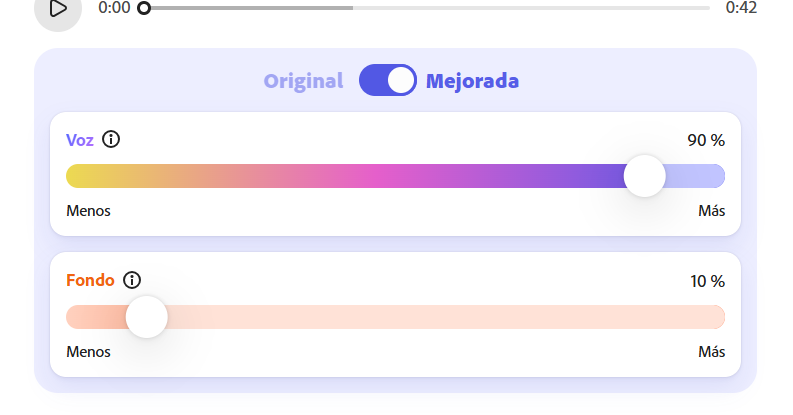Screen dimensions: 793x415
Task: Click the Fondo 10 % value
Action: (706, 281)
